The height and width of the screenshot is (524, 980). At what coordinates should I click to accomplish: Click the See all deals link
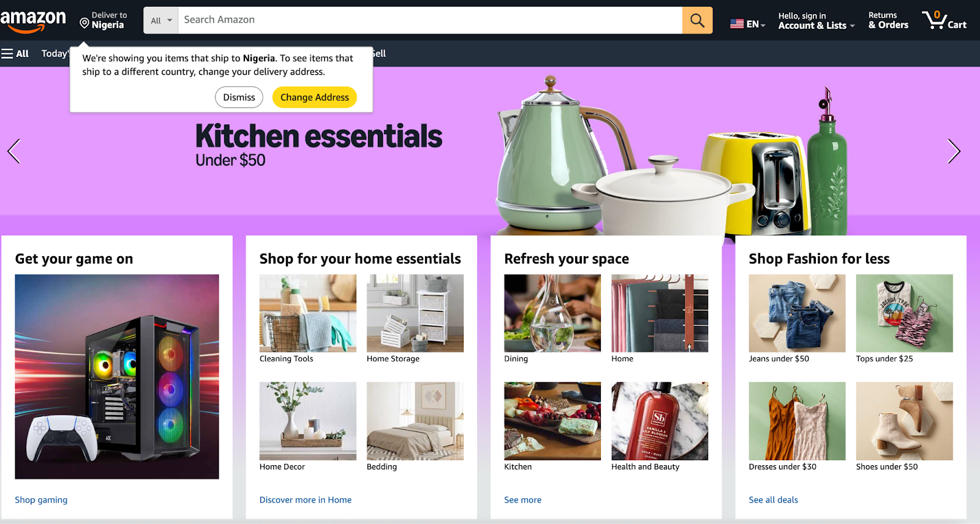click(x=773, y=499)
